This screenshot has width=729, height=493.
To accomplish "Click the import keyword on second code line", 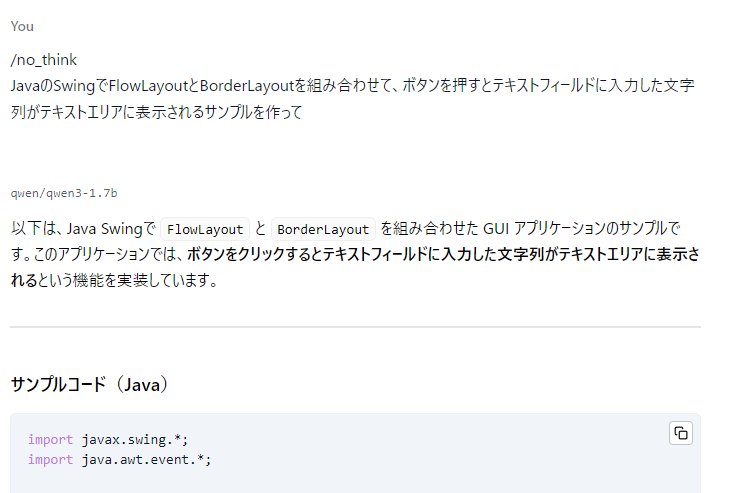I will (x=50, y=459).
